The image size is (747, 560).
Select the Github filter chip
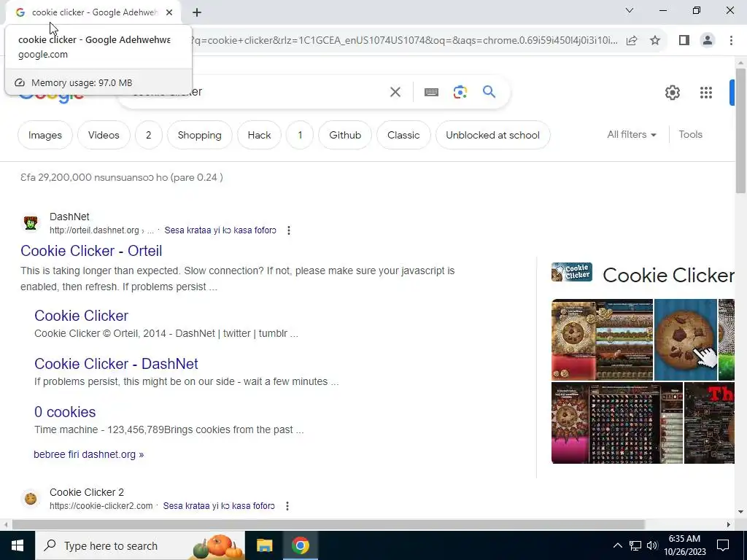point(345,135)
